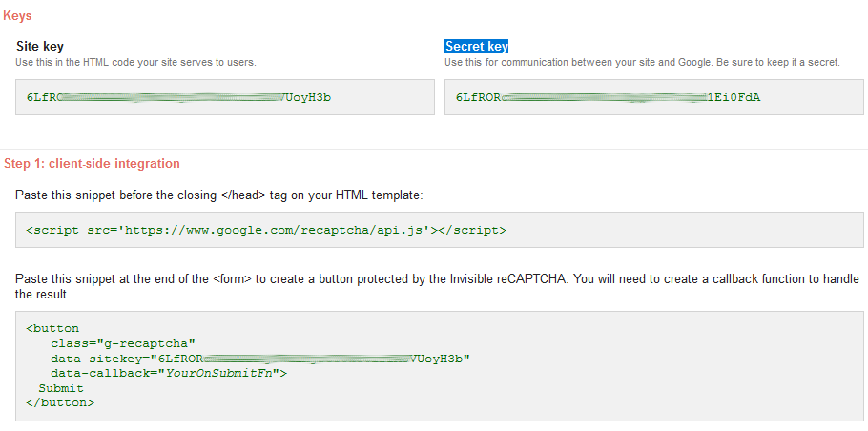The width and height of the screenshot is (868, 431).
Task: Click the Site key description text
Action: click(x=135, y=62)
